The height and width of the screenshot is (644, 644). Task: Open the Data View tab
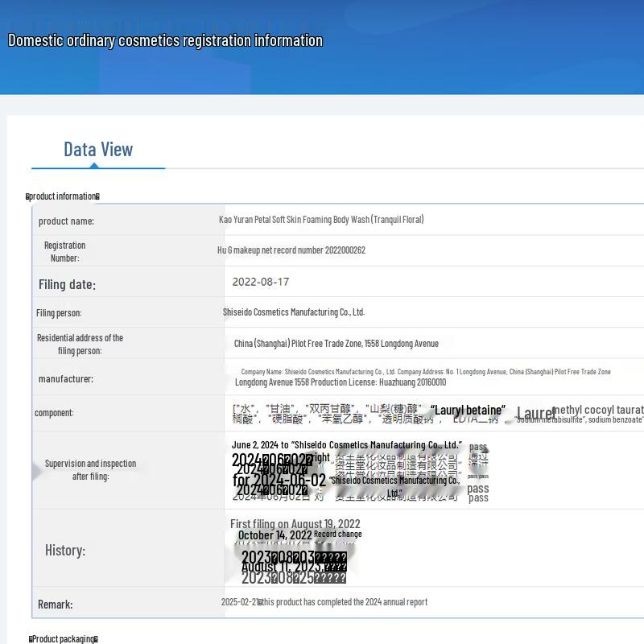98,150
